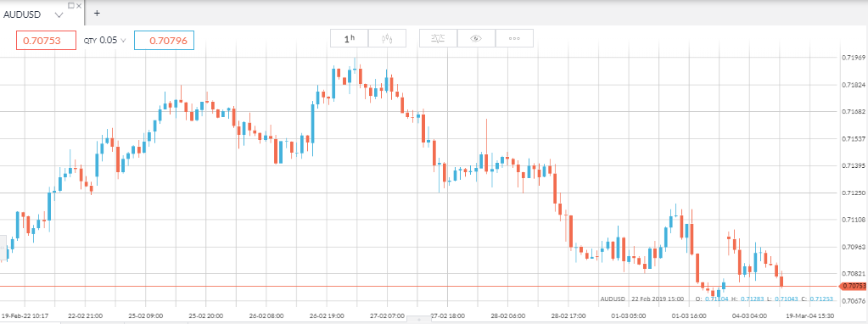The width and height of the screenshot is (868, 324).
Task: Click the 28-02 17:00 time label
Action: pos(568,316)
